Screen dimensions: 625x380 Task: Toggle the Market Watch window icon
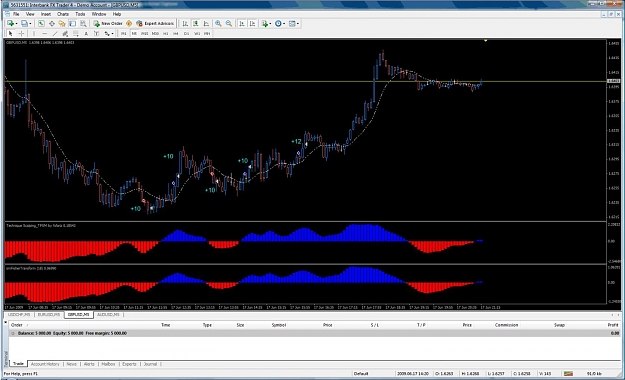pos(41,24)
